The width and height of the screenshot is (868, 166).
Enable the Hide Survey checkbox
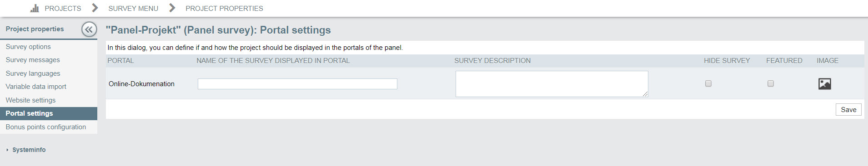708,83
